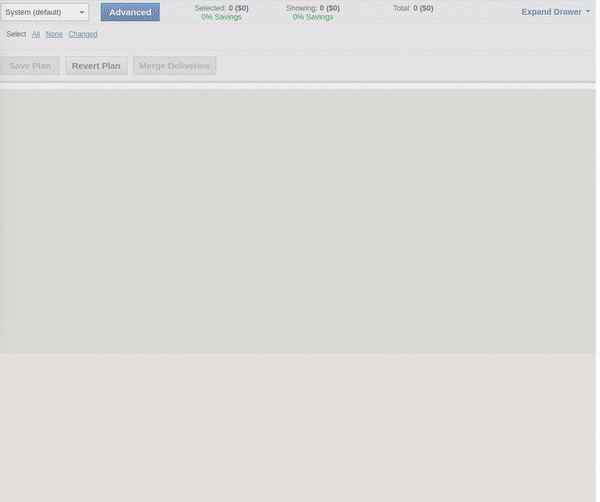Screen dimensions: 600x502
Task: Click the None selection link
Action: pyautogui.click(x=54, y=34)
